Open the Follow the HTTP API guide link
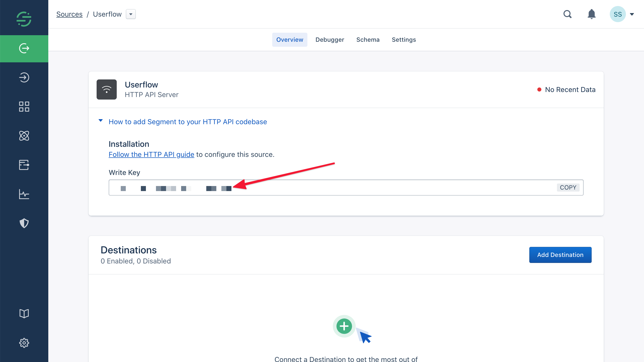This screenshot has height=362, width=644. pyautogui.click(x=151, y=154)
